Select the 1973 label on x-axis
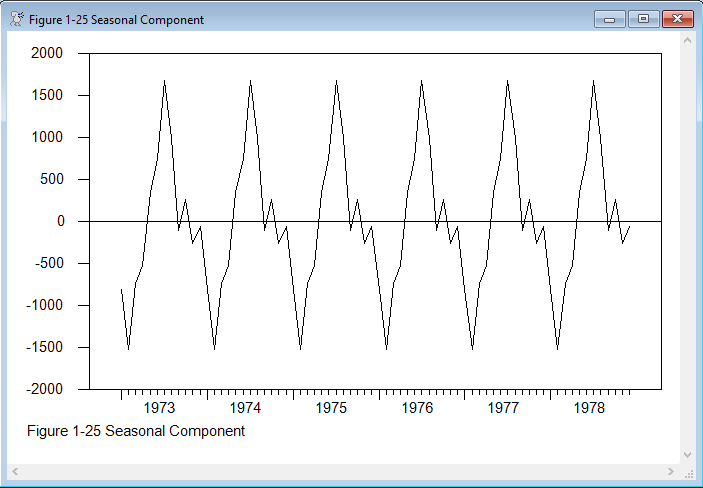 point(160,408)
